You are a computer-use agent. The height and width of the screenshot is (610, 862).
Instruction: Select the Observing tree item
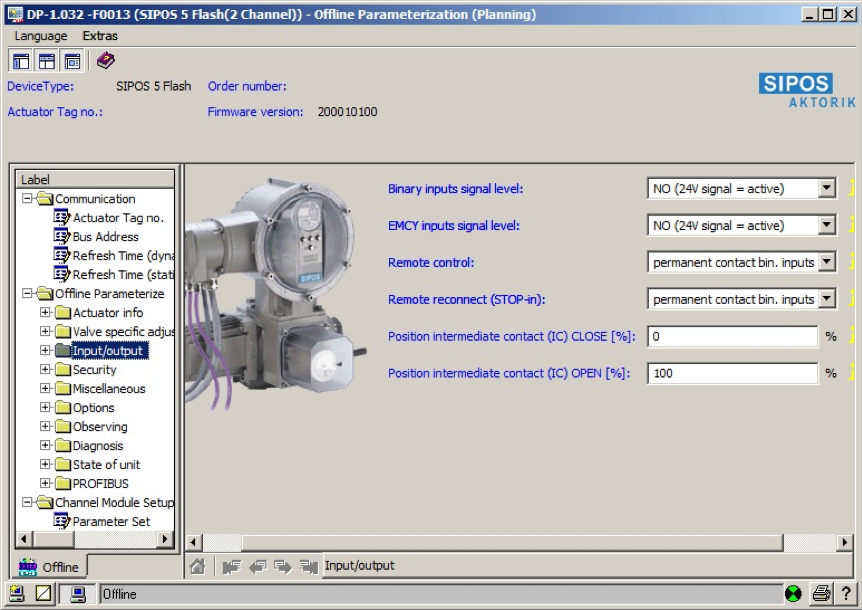(100, 426)
